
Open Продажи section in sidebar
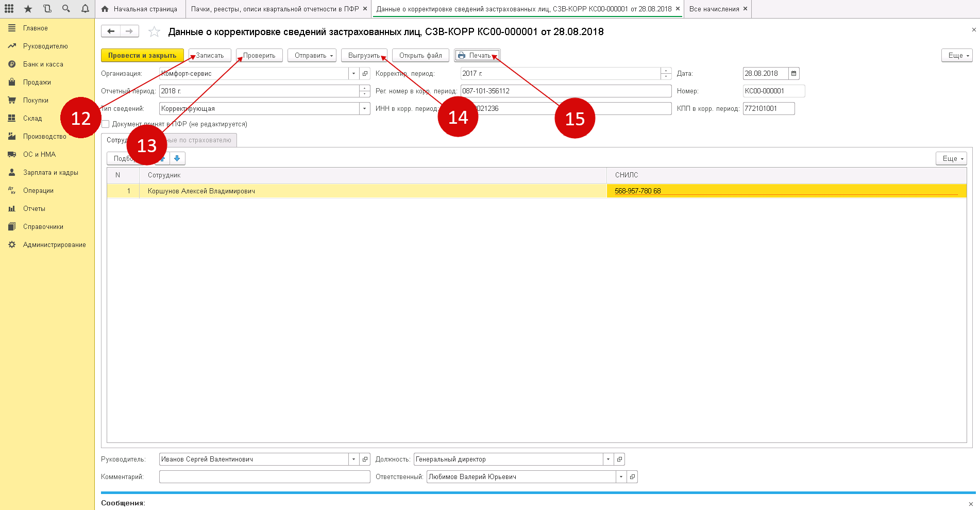click(37, 83)
